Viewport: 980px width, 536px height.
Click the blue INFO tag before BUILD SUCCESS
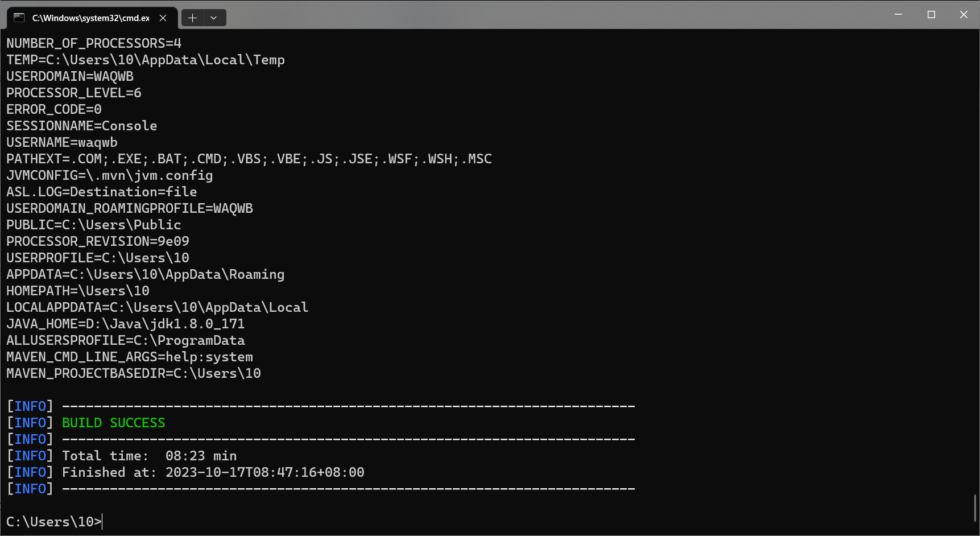[30, 423]
